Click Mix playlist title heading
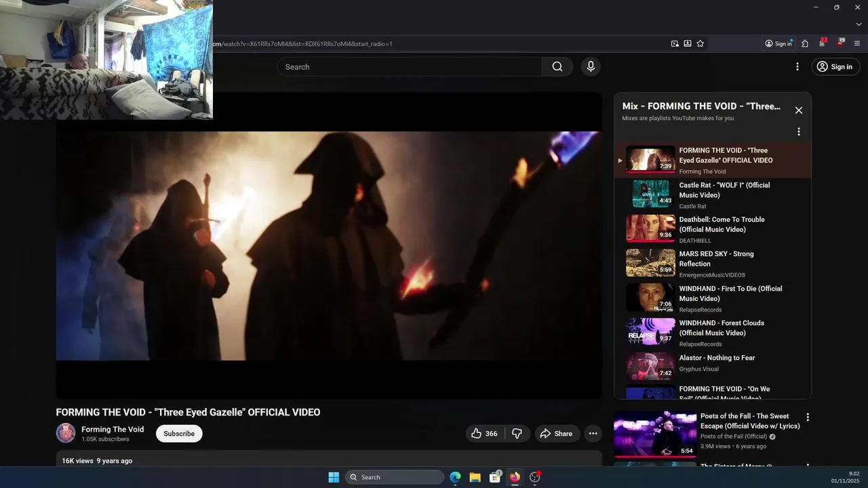This screenshot has width=868, height=488. coord(701,106)
